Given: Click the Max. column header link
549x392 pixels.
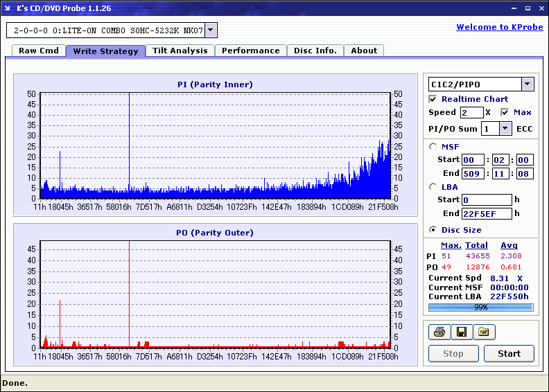Looking at the screenshot, I should [x=451, y=245].
